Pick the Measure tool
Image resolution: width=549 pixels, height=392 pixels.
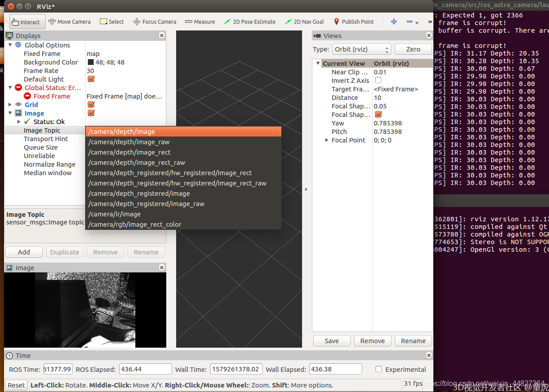pyautogui.click(x=200, y=22)
